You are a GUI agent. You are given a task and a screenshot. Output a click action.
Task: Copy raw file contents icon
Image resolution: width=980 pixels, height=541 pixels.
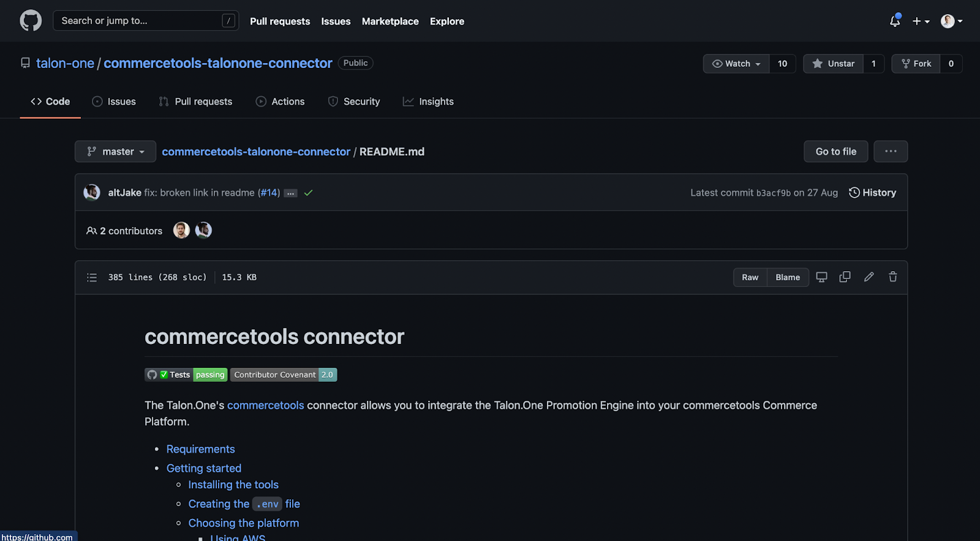point(845,277)
